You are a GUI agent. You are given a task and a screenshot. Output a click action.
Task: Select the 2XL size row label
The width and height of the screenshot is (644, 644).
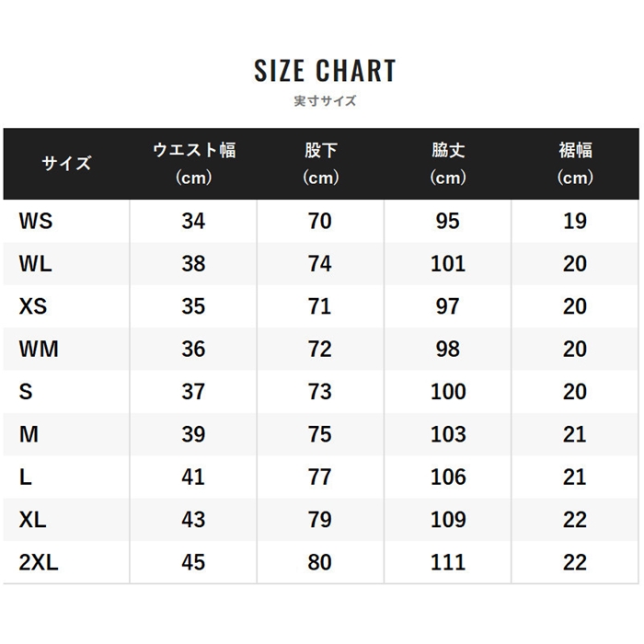pos(39,562)
